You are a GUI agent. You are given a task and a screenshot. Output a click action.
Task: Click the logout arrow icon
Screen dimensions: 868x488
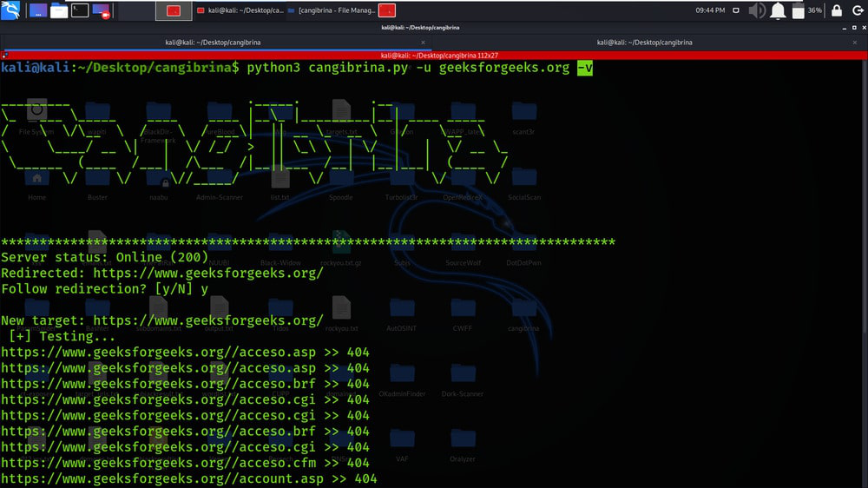(x=858, y=10)
